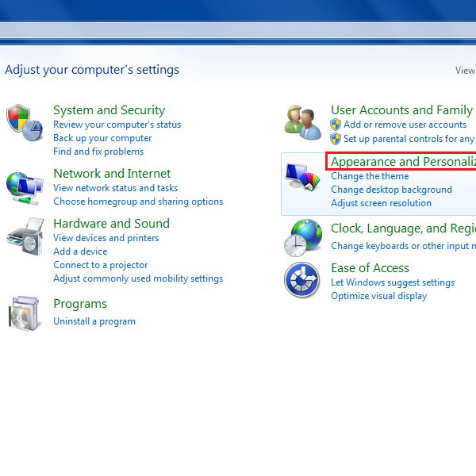Open Adjust commonly used mobility settings
The image size is (476, 476).
[x=138, y=278]
